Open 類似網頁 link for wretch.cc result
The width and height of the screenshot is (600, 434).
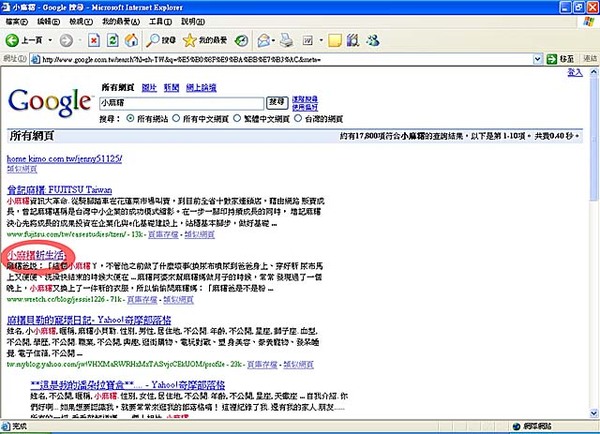tap(178, 299)
